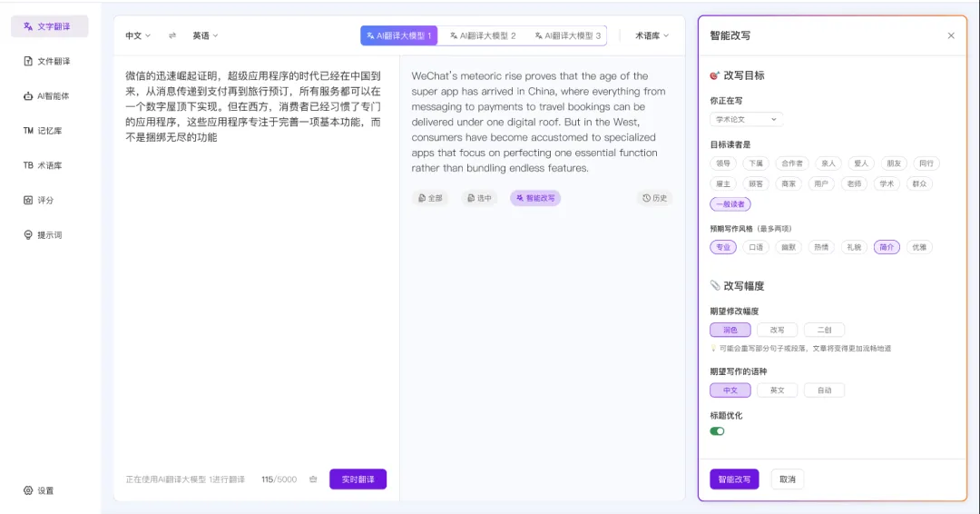Click the English translation output text
The width and height of the screenshot is (980, 514).
point(539,122)
